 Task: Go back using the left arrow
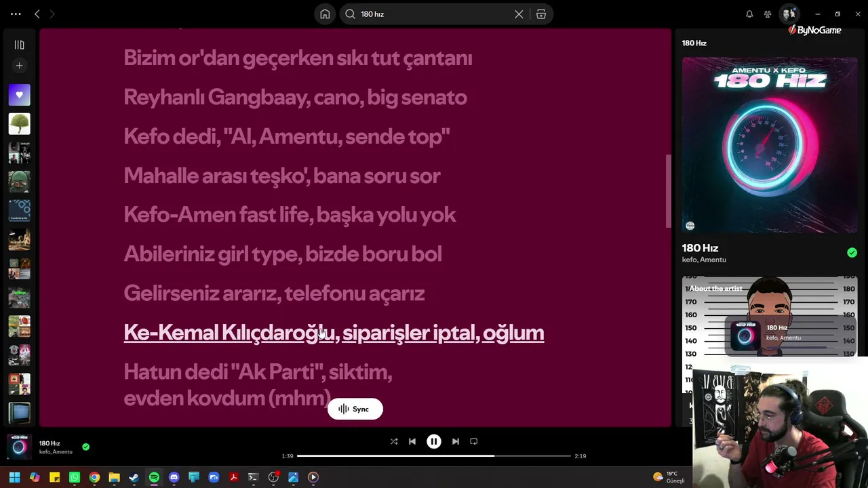click(37, 14)
